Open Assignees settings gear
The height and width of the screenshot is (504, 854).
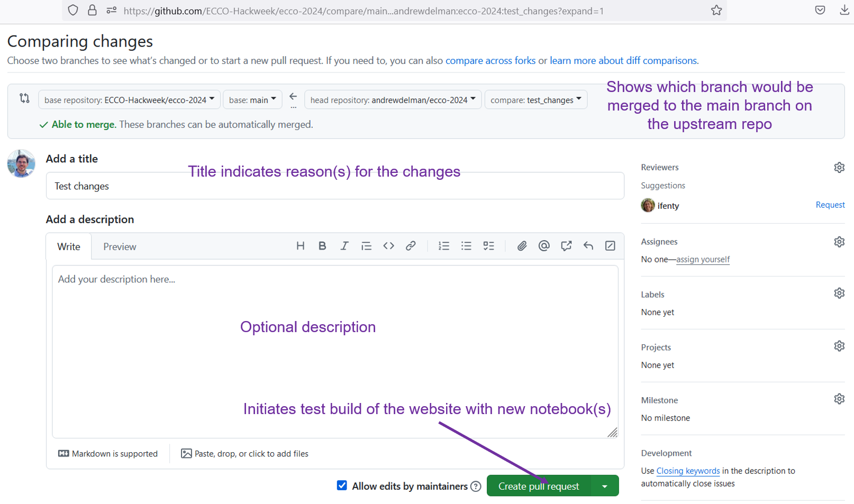[839, 242]
